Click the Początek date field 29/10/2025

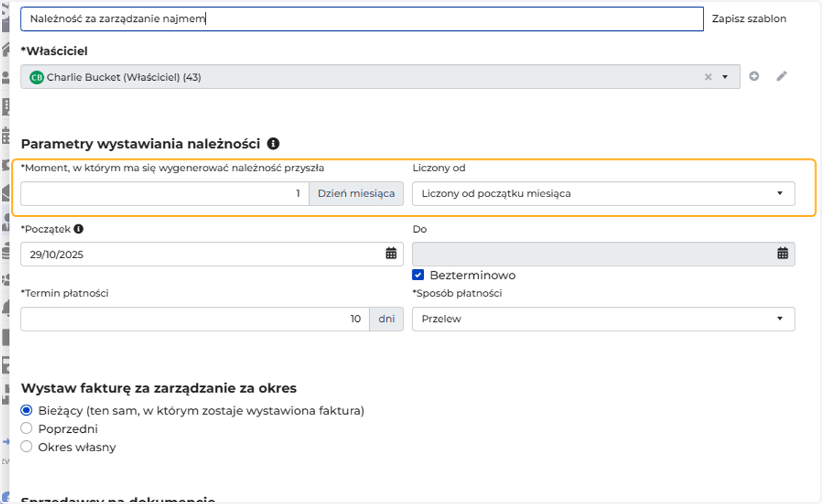tap(212, 254)
